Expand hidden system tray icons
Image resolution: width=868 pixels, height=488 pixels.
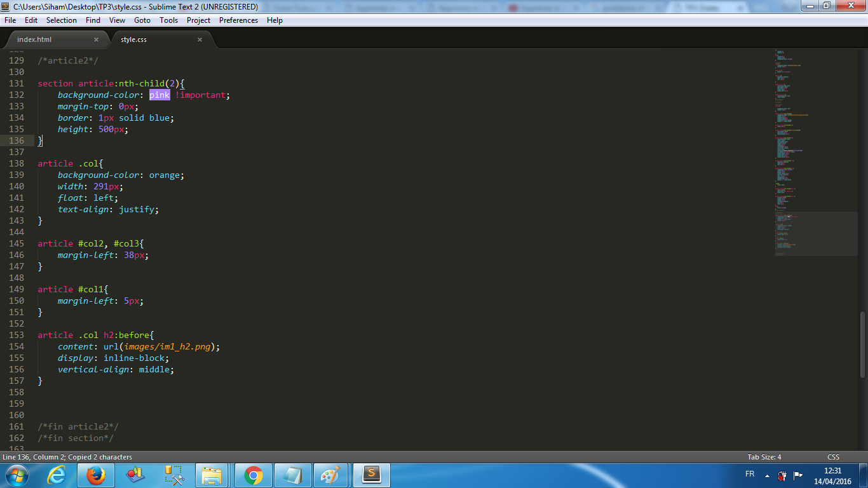[x=767, y=475]
